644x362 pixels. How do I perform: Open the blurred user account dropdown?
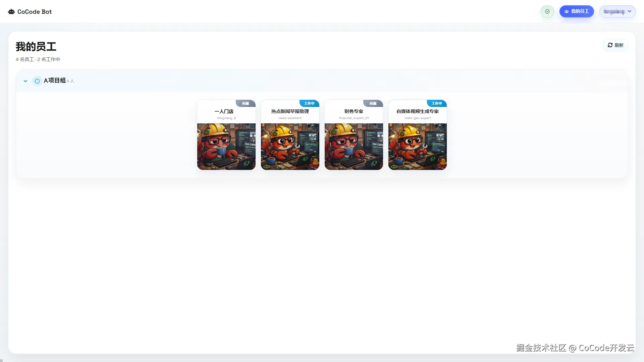[618, 11]
